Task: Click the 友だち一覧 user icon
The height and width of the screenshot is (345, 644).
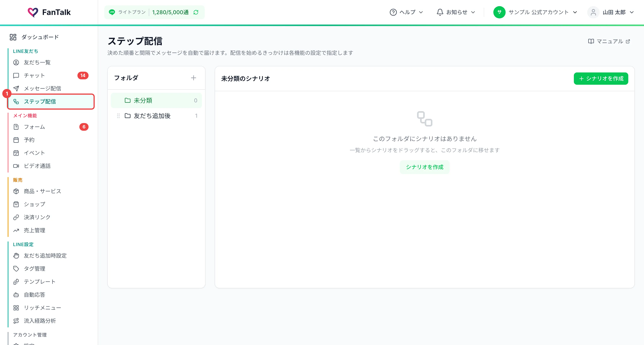Action: (16, 62)
